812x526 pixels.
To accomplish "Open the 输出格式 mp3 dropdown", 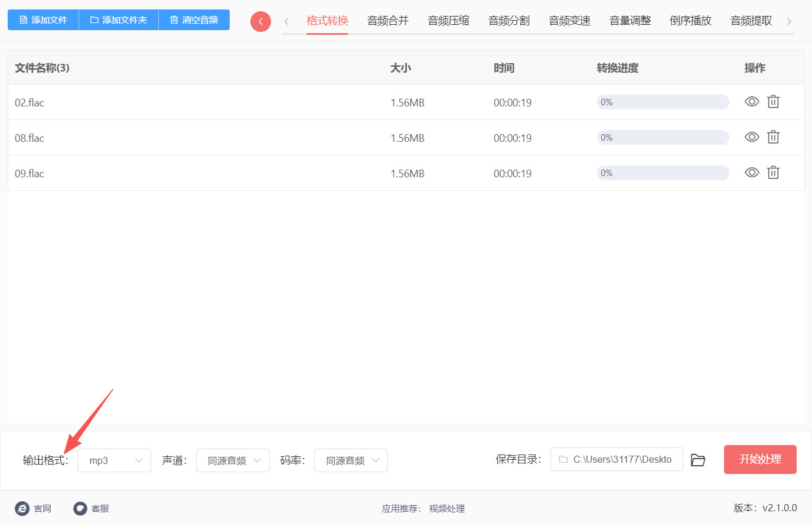I will 114,460.
